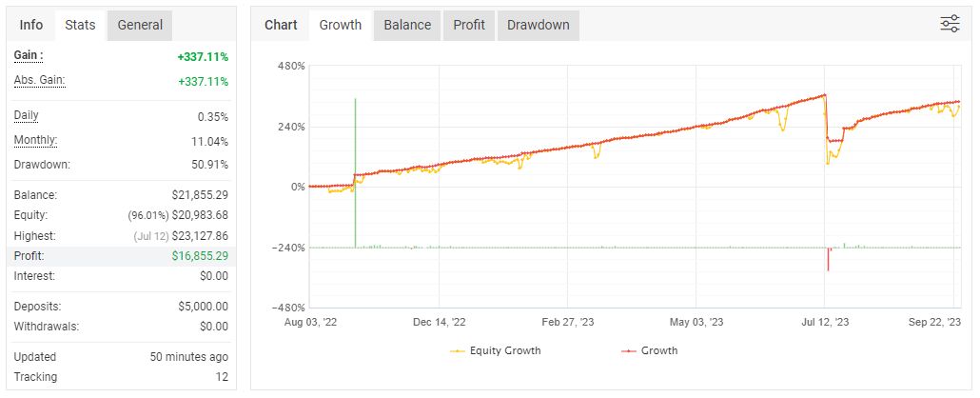The height and width of the screenshot is (398, 980).
Task: Click the red loss bar near Jul 12
Action: point(828,259)
